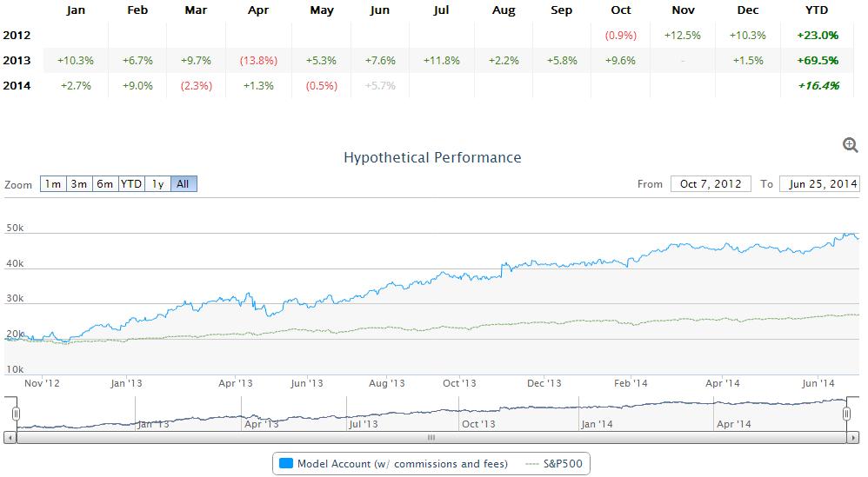Viewport: 868px width, 477px height.
Task: Edit the To date field
Action: (x=819, y=184)
